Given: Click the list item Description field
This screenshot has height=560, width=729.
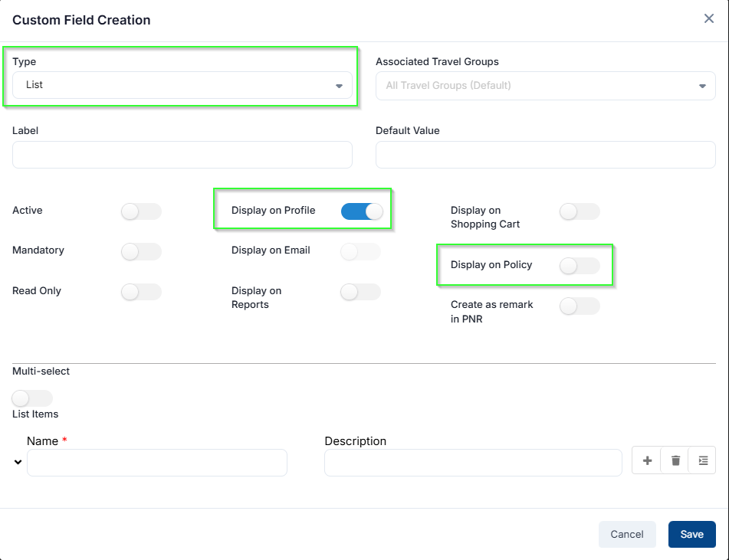Looking at the screenshot, I should click(x=473, y=463).
